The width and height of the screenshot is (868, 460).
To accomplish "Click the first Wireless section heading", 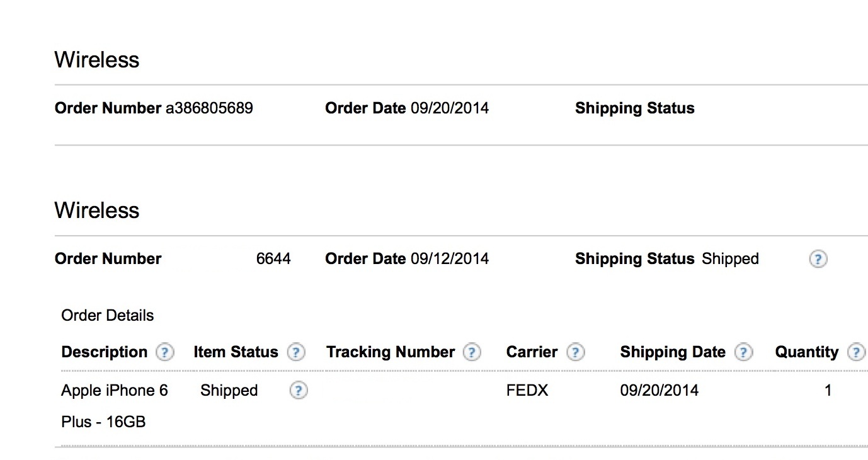I will tap(97, 60).
